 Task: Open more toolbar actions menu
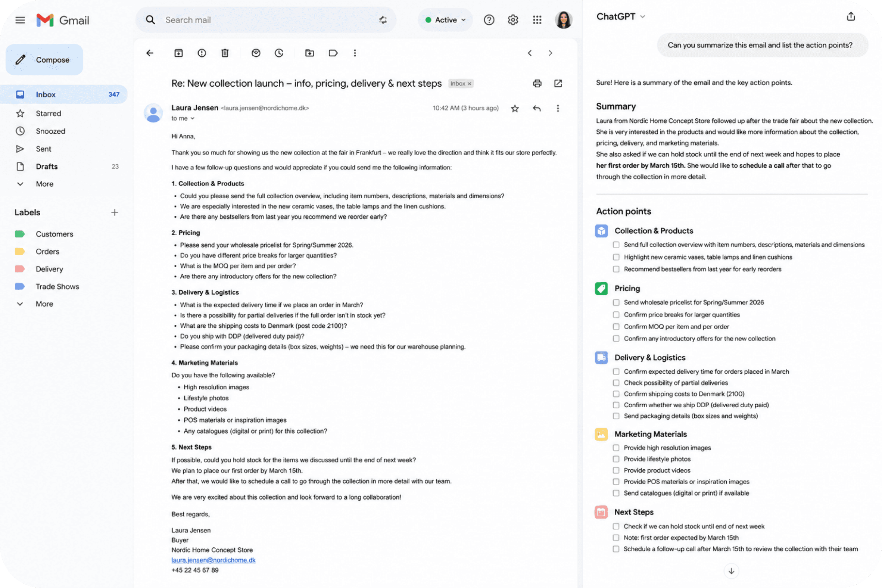355,53
